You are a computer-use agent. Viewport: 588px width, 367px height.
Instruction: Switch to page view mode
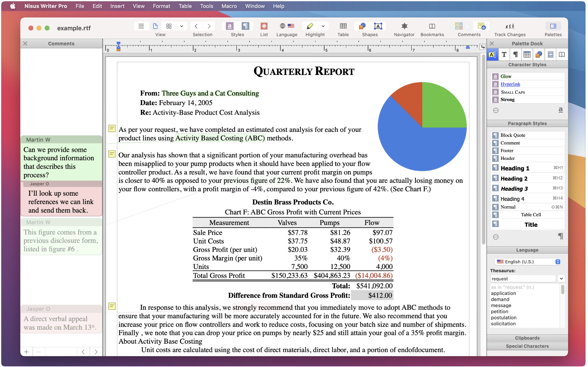point(155,26)
